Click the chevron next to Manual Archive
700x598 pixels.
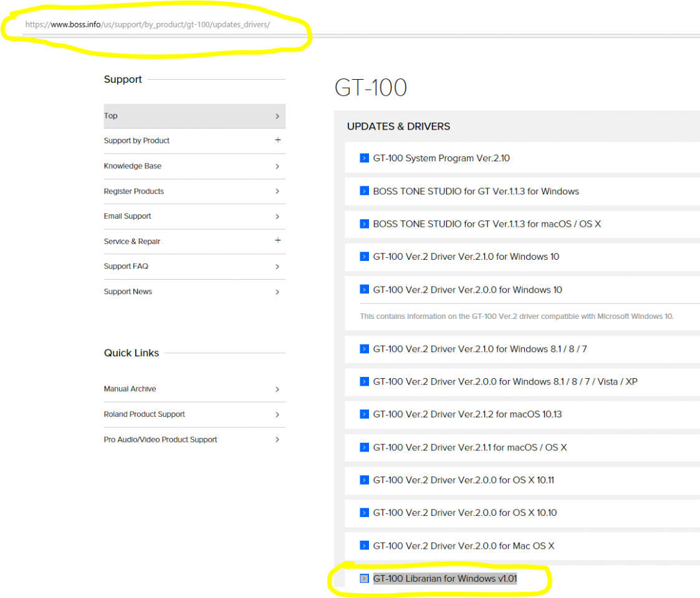pos(277,389)
